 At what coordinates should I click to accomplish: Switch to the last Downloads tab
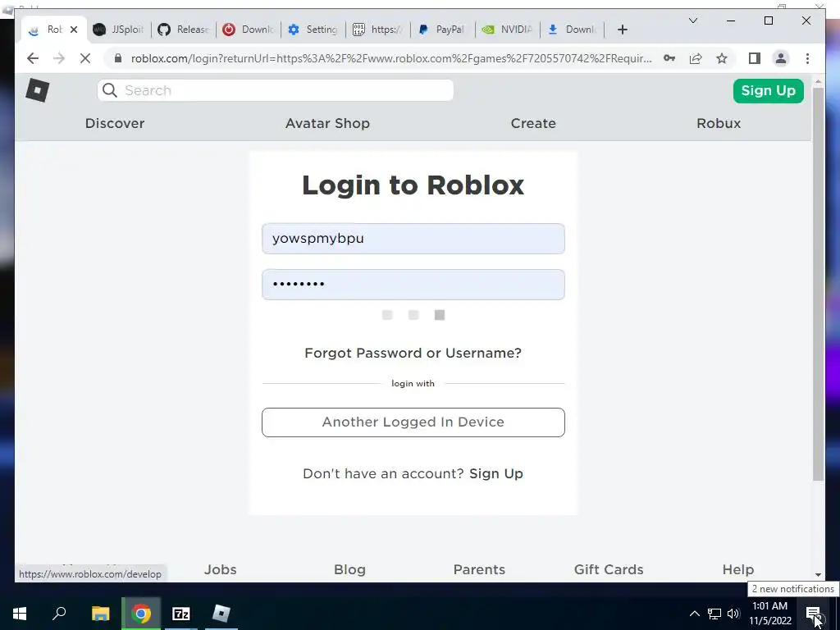572,30
